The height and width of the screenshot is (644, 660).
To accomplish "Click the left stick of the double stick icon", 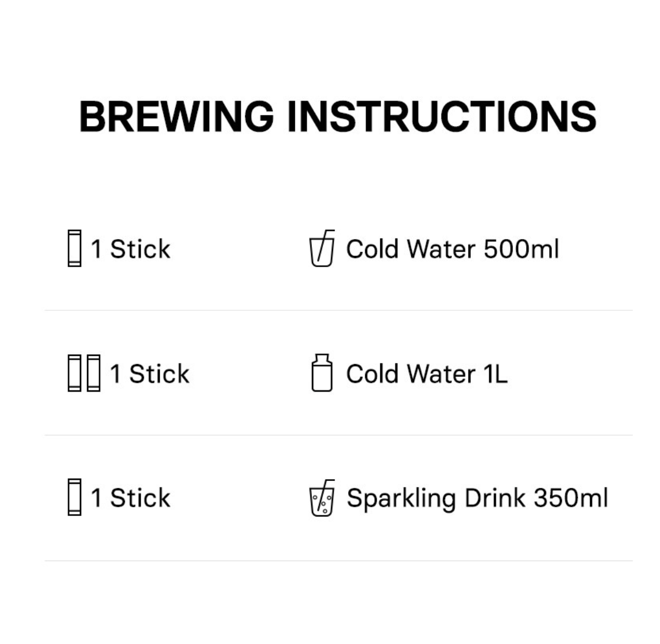I will 74,373.
